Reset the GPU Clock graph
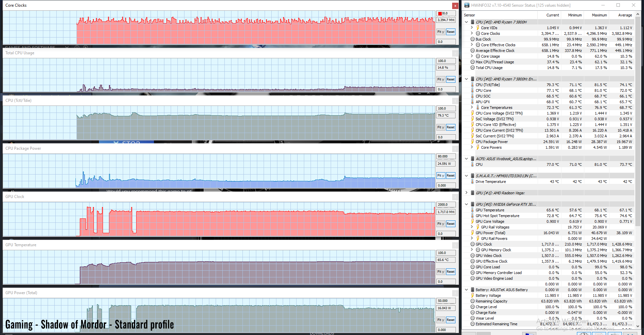 450,224
